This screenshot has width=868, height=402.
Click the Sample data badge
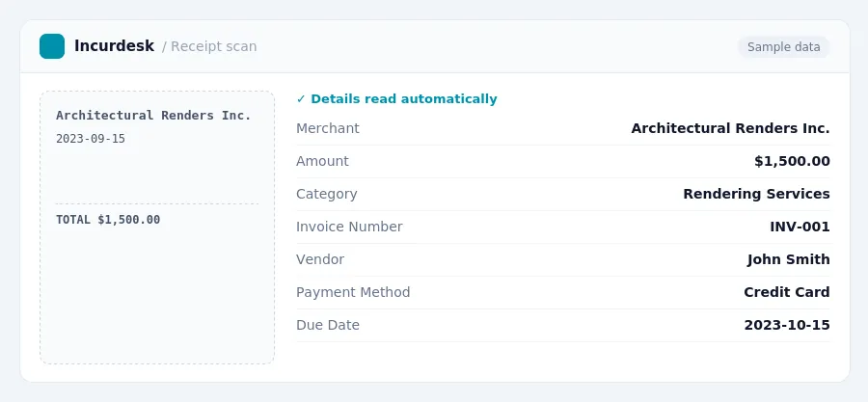(783, 47)
